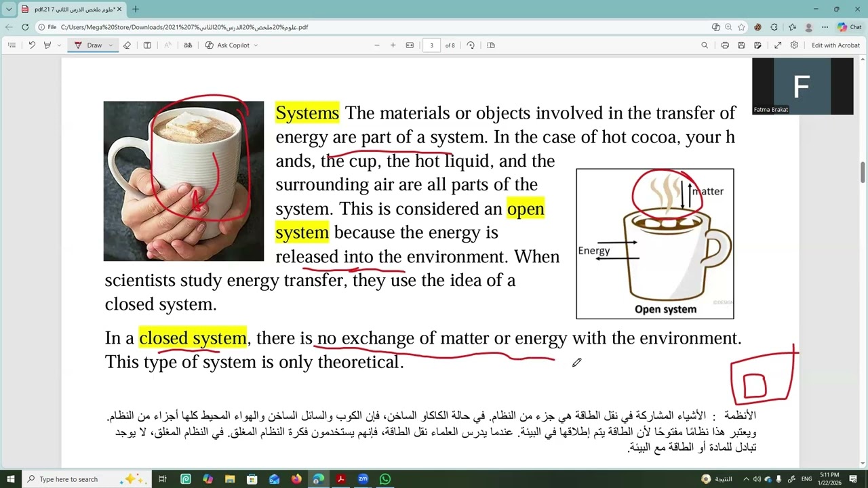868x488 pixels.
Task: Open browser Settings and more menu
Action: pyautogui.click(x=825, y=27)
